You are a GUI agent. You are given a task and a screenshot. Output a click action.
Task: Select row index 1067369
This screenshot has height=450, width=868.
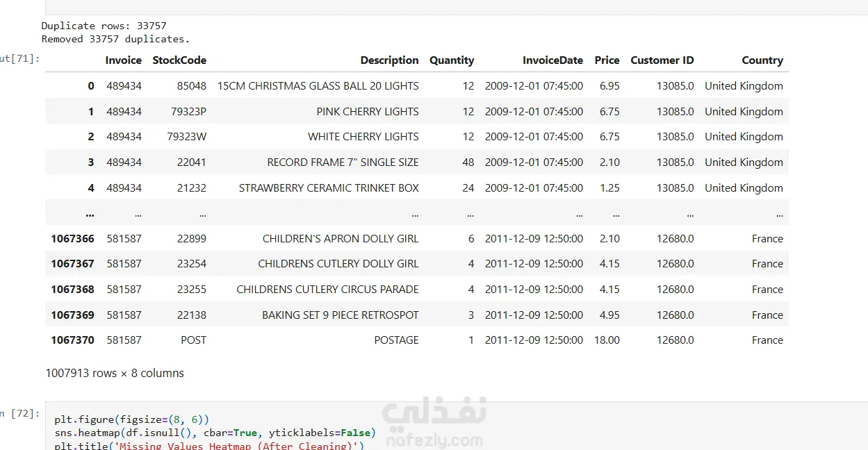coord(72,315)
